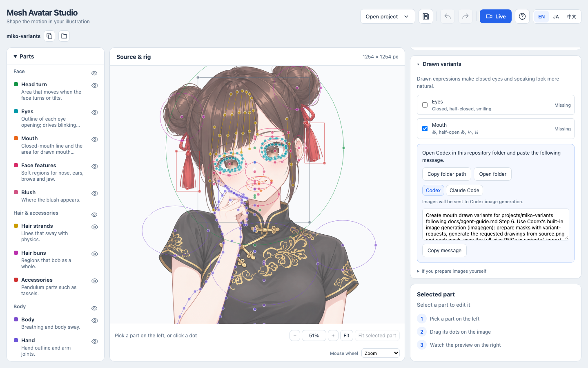Toggle Body group visibility eye

(x=94, y=308)
